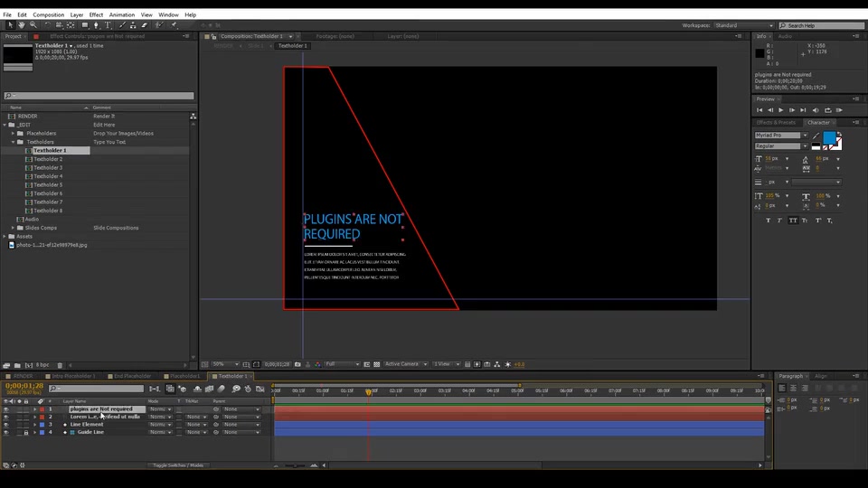
Task: Click the Take Snapshot camera icon
Action: [x=297, y=364]
